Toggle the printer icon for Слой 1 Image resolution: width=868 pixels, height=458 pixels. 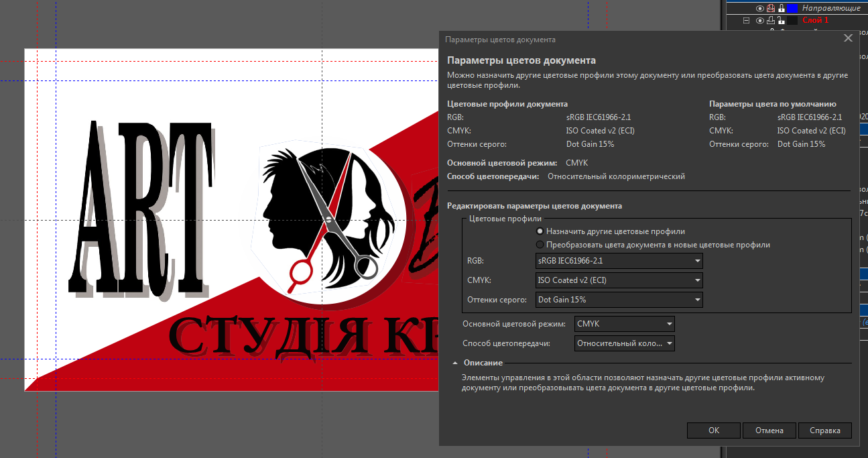[x=771, y=21]
